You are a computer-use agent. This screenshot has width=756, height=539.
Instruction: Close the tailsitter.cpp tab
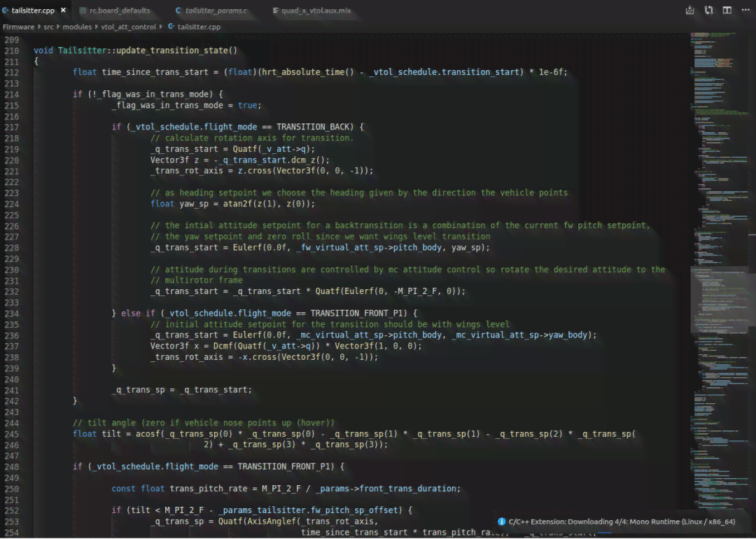[x=63, y=10]
